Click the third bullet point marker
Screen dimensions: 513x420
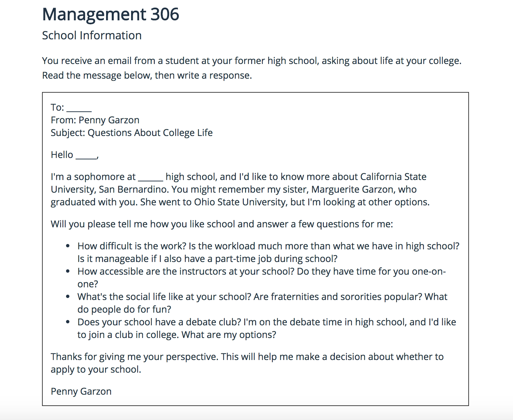[68, 297]
